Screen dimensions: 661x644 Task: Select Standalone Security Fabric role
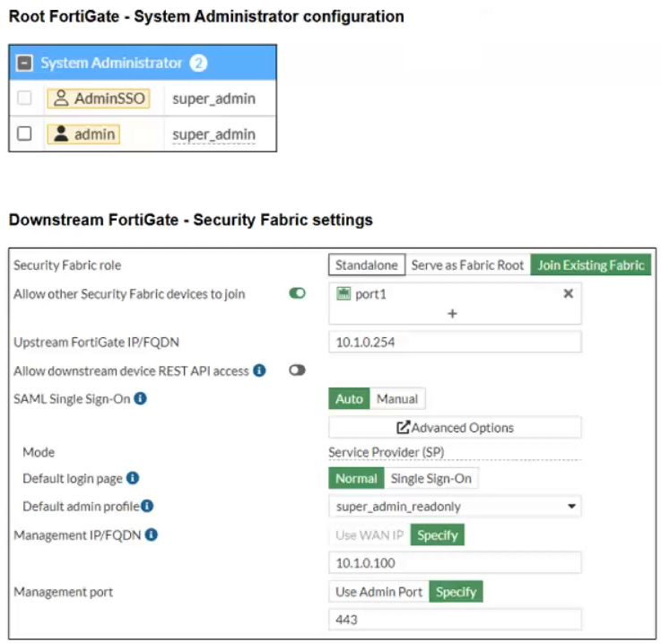[x=366, y=265]
